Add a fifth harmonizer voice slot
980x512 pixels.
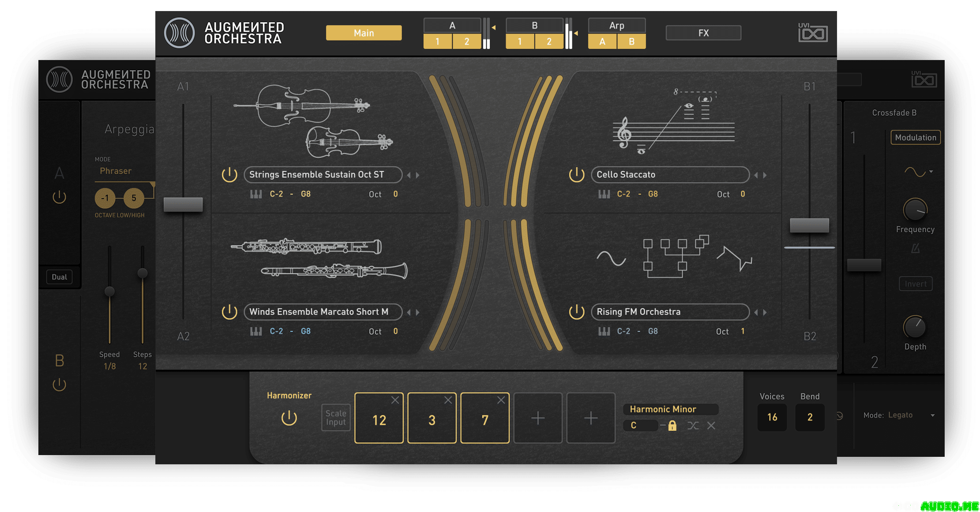coord(591,418)
